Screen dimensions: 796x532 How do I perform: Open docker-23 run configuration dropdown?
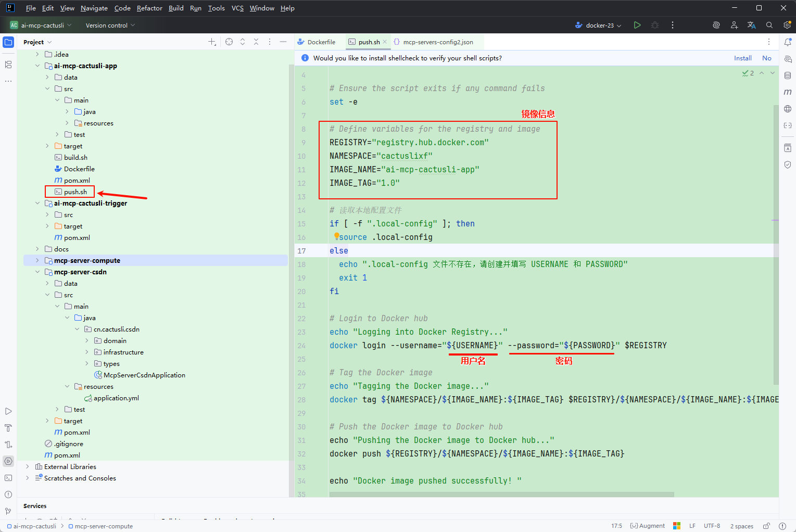pos(598,25)
